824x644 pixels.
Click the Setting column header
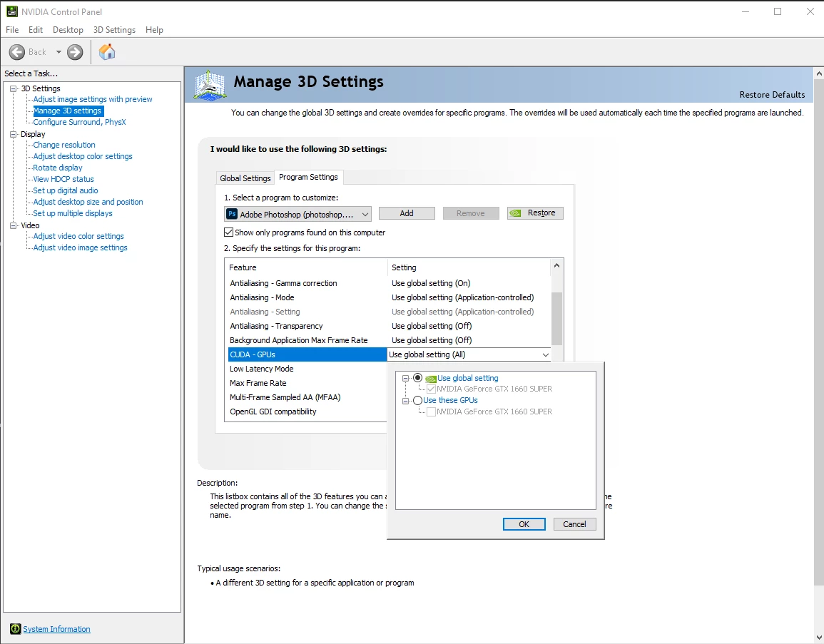469,267
